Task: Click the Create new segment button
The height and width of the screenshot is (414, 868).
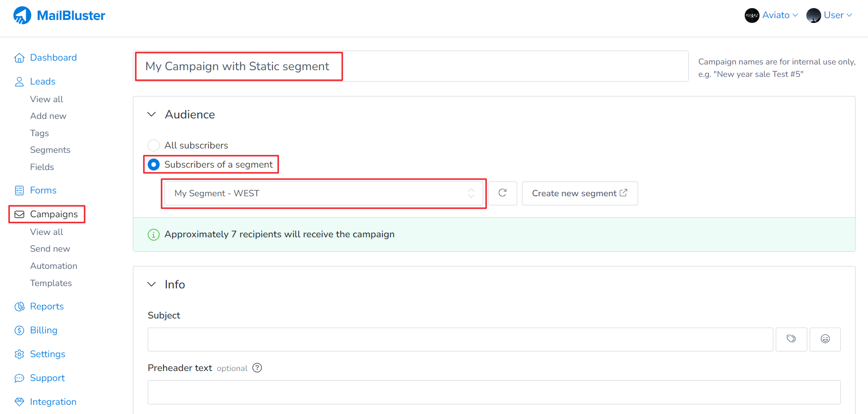Action: tap(579, 193)
